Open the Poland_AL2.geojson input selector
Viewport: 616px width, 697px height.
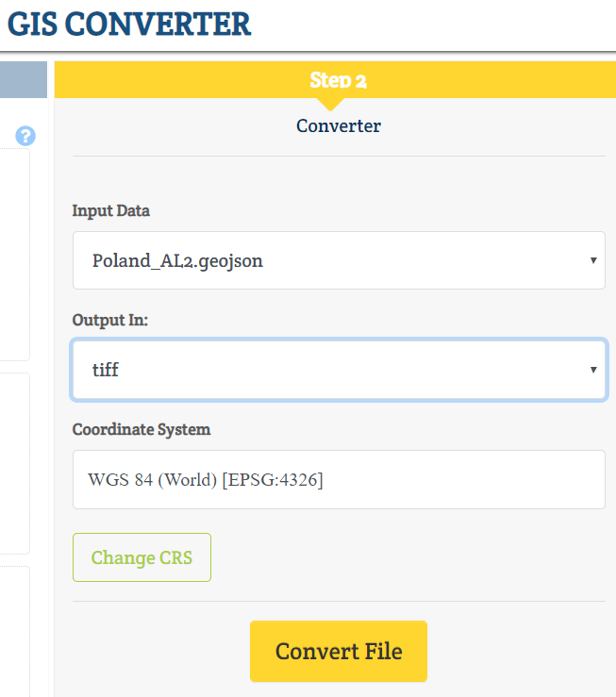coord(339,260)
